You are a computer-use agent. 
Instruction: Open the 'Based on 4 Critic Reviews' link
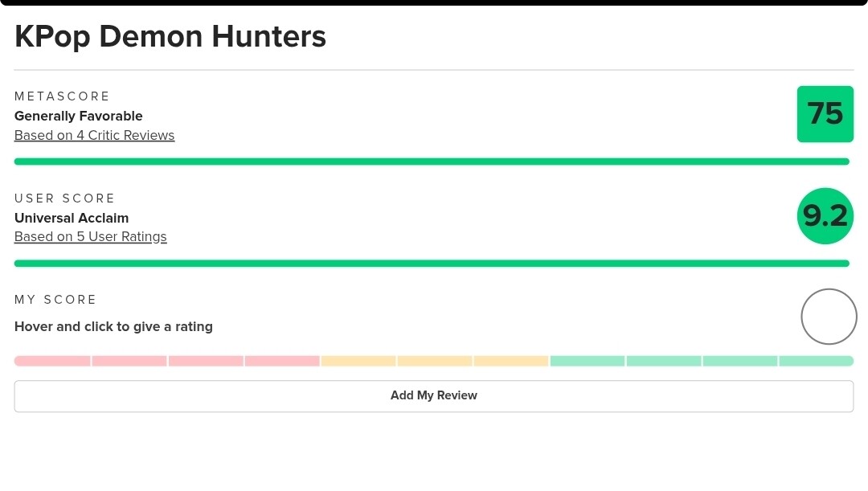click(94, 135)
